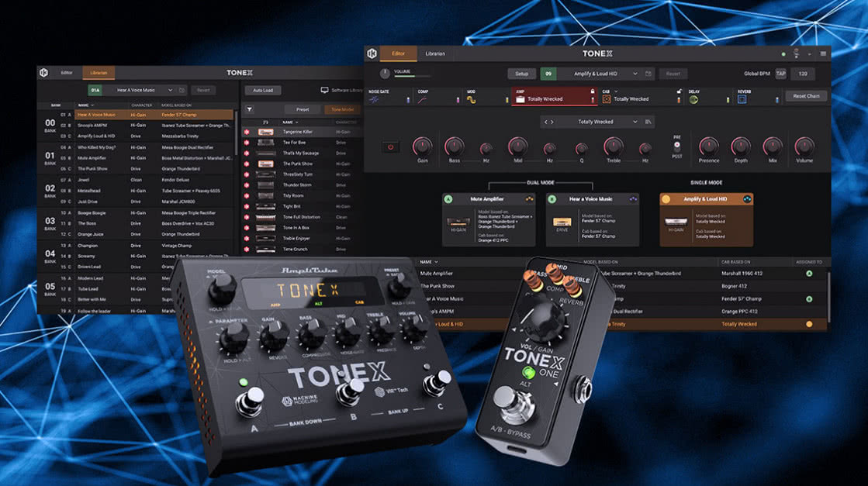Sort presets by Name column in Librarian
Image resolution: width=868 pixels, height=486 pixels.
[x=86, y=105]
